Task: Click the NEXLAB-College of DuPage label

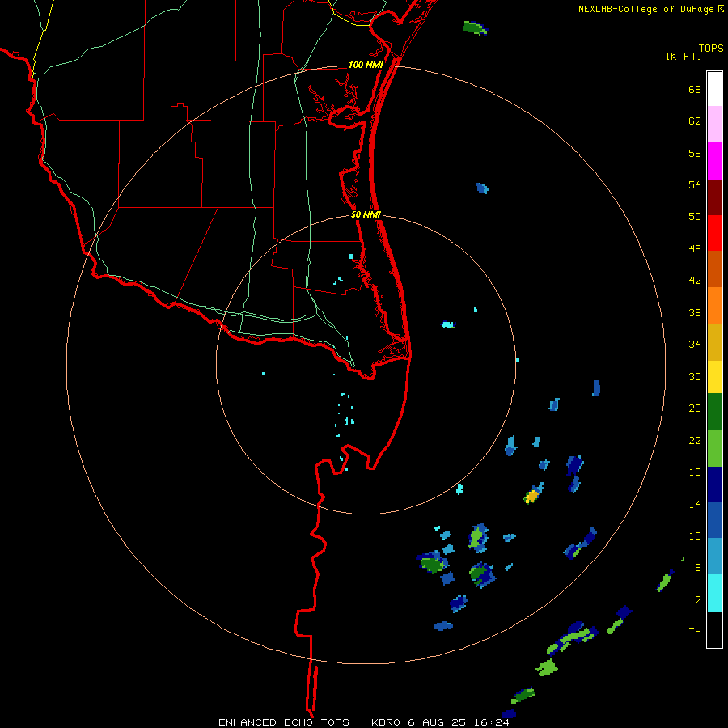Action: coord(645,9)
